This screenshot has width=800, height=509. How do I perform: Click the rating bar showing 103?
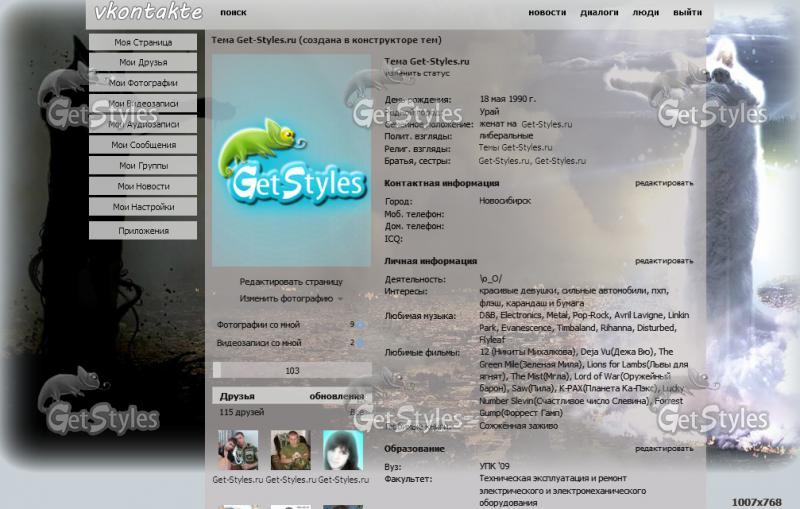pos(292,370)
